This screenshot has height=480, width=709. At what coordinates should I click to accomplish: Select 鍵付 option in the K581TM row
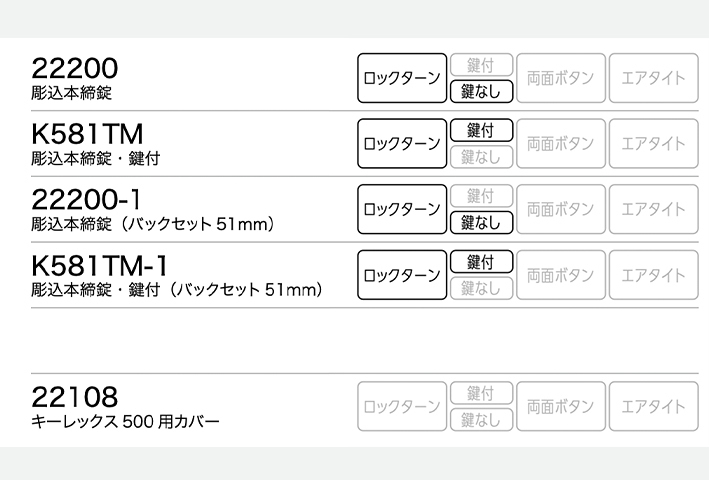point(481,131)
